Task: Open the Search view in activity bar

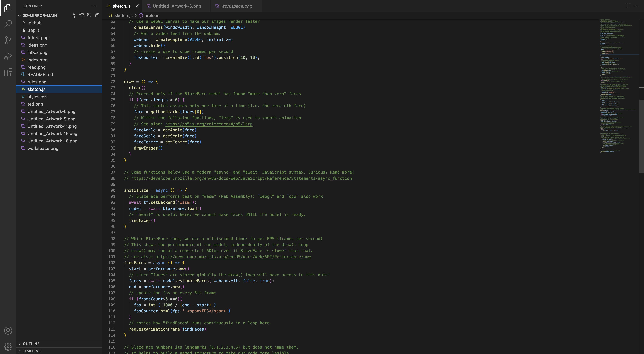Action: point(8,24)
